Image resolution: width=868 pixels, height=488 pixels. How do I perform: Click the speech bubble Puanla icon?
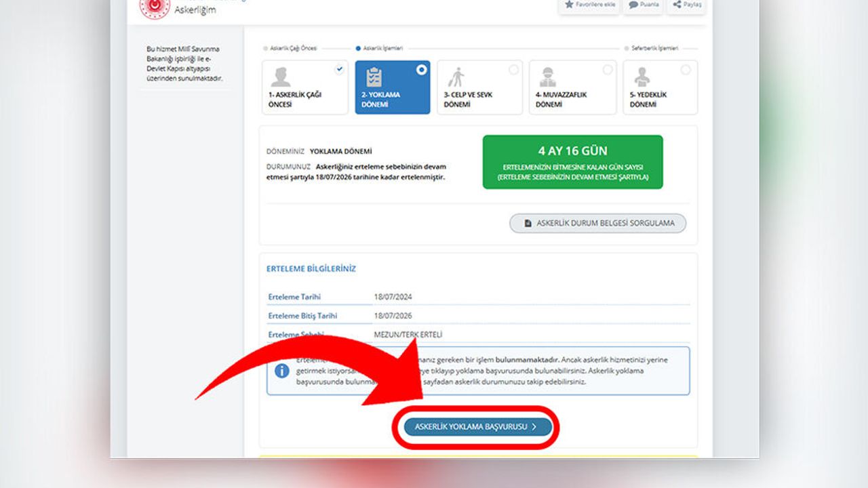click(633, 5)
